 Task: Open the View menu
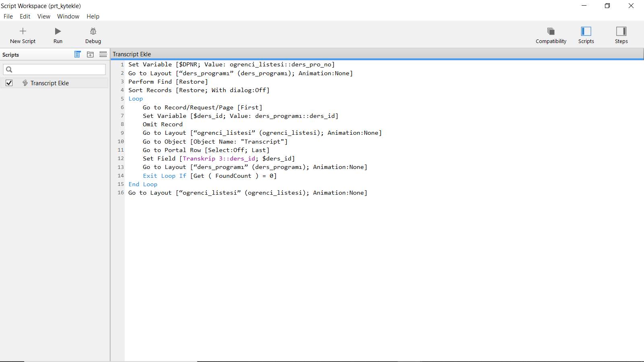pos(44,16)
